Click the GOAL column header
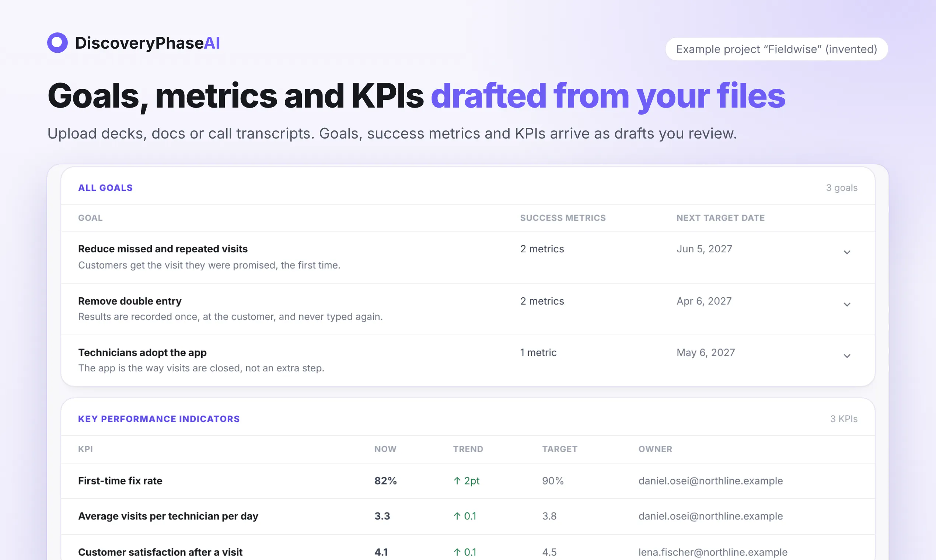The width and height of the screenshot is (936, 560). (x=90, y=218)
